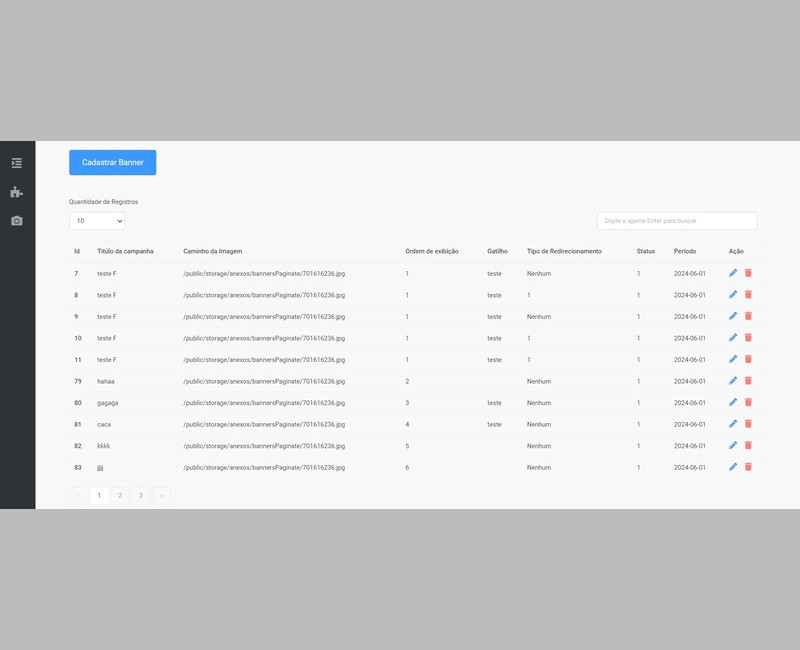Click the next page arrow
This screenshot has height=650, width=800.
click(162, 495)
